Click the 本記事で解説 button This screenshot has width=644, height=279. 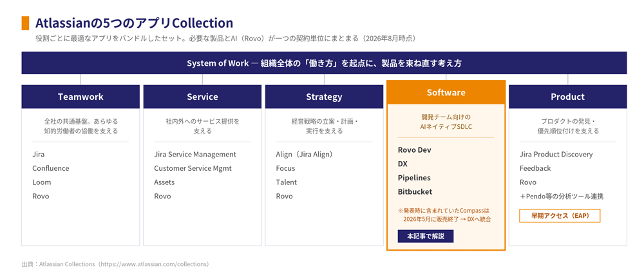[x=426, y=236]
